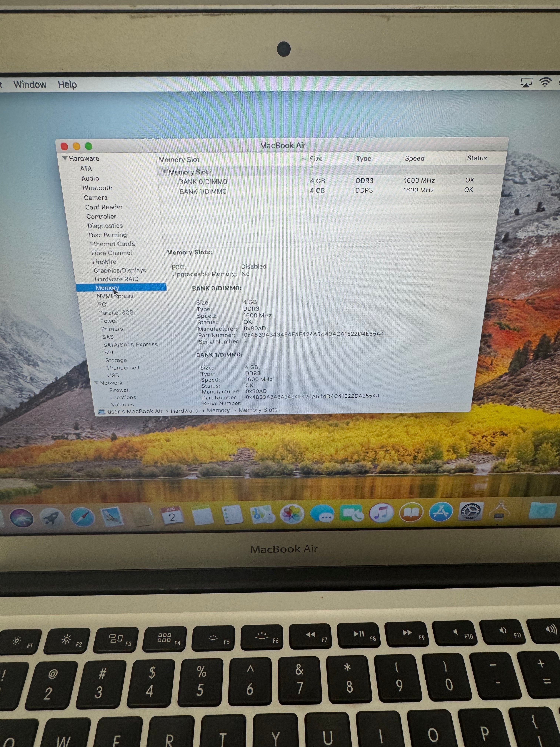Select NVMExpress in sidebar

115,296
